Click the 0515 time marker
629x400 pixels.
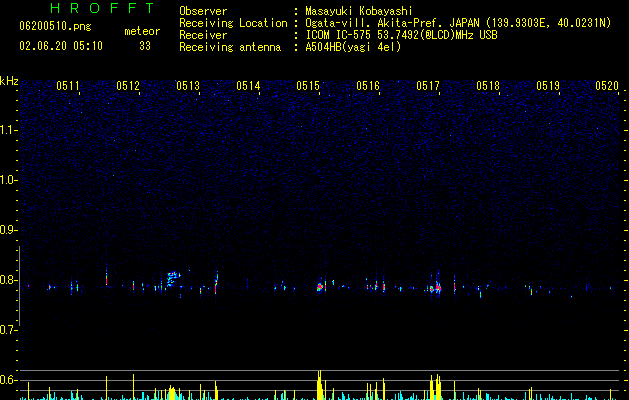point(308,86)
